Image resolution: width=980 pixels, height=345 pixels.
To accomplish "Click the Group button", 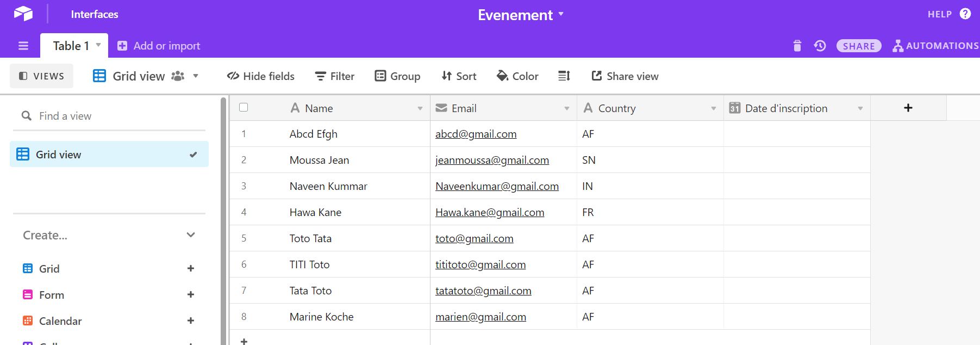I will click(397, 76).
